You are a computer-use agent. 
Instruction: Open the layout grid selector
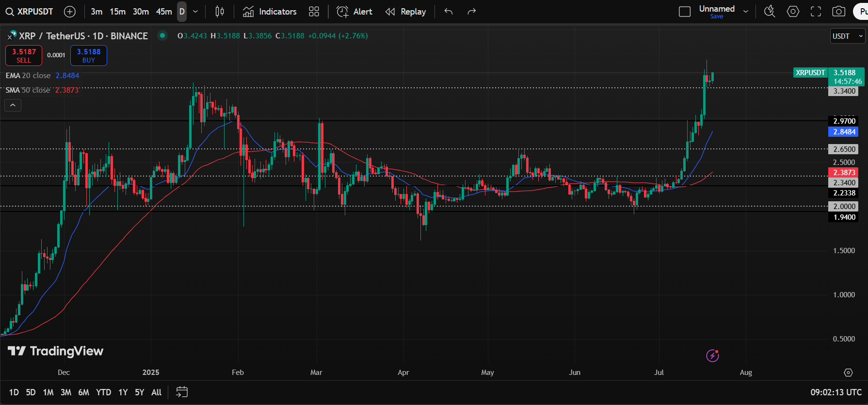(x=314, y=12)
